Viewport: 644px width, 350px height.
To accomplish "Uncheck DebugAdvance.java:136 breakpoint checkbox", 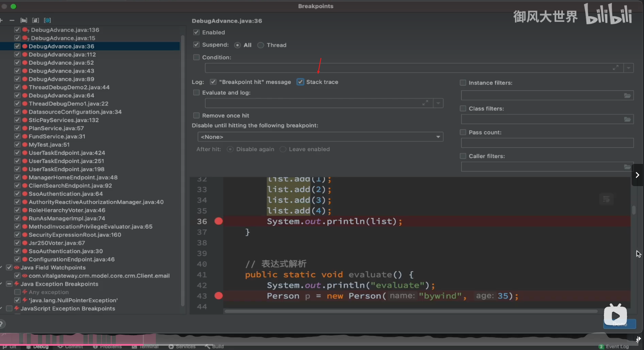I will (17, 30).
